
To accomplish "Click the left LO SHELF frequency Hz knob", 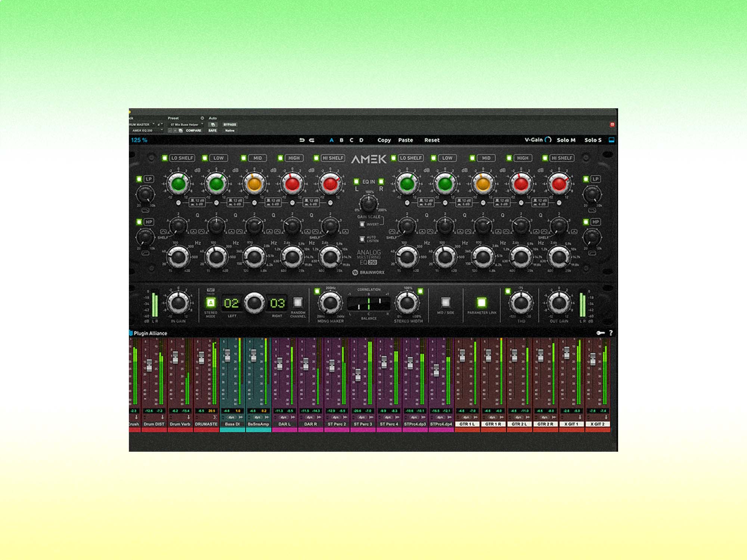I will click(179, 257).
